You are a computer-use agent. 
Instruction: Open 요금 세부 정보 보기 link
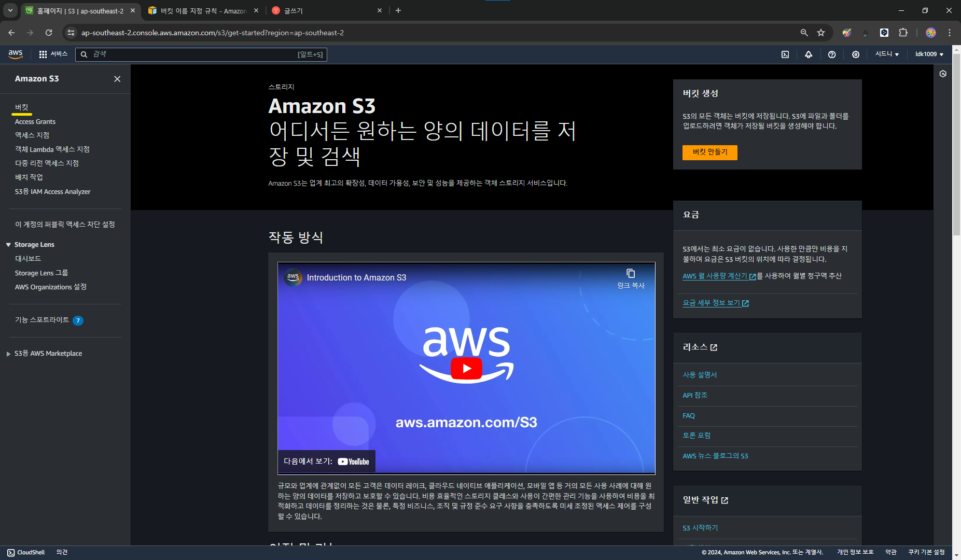(x=716, y=303)
